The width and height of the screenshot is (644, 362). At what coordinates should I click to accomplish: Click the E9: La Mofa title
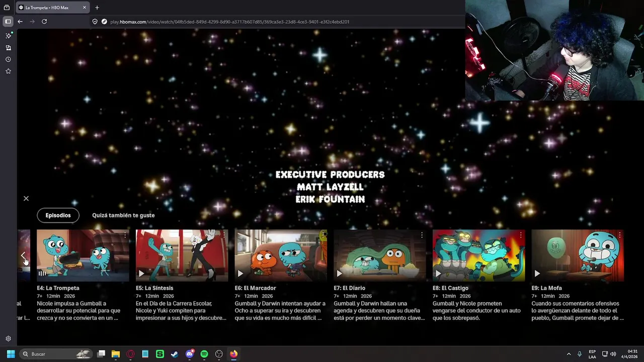(x=546, y=288)
